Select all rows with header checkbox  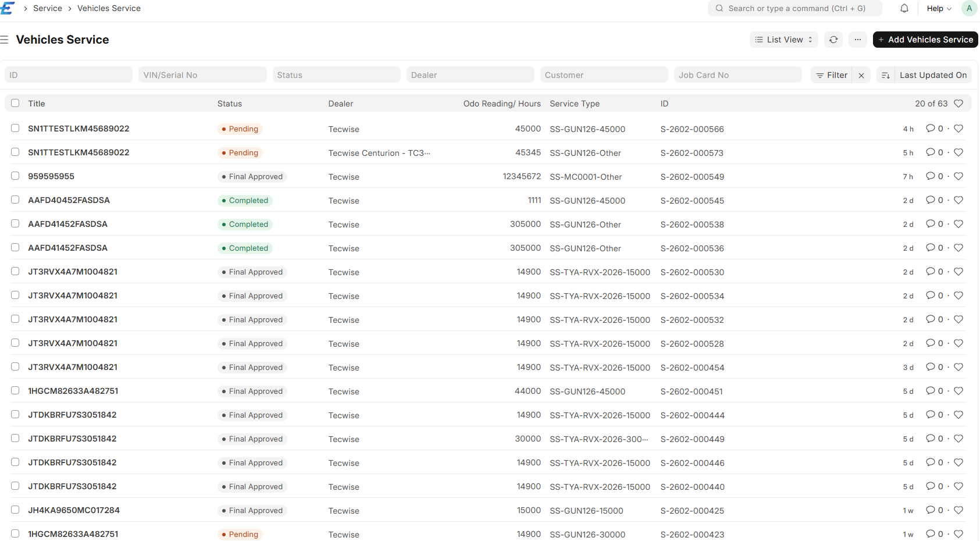[x=15, y=104]
